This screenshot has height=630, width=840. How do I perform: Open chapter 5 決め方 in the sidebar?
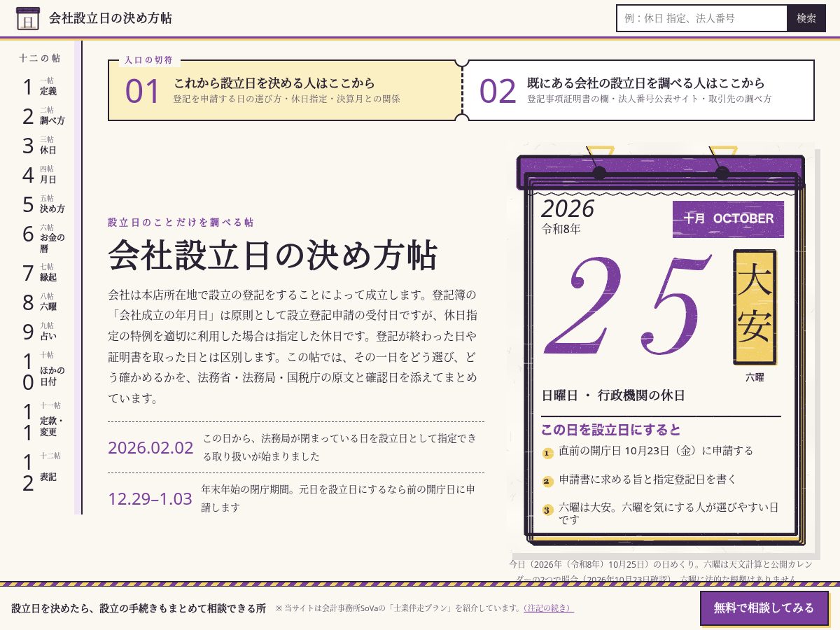pyautogui.click(x=43, y=204)
